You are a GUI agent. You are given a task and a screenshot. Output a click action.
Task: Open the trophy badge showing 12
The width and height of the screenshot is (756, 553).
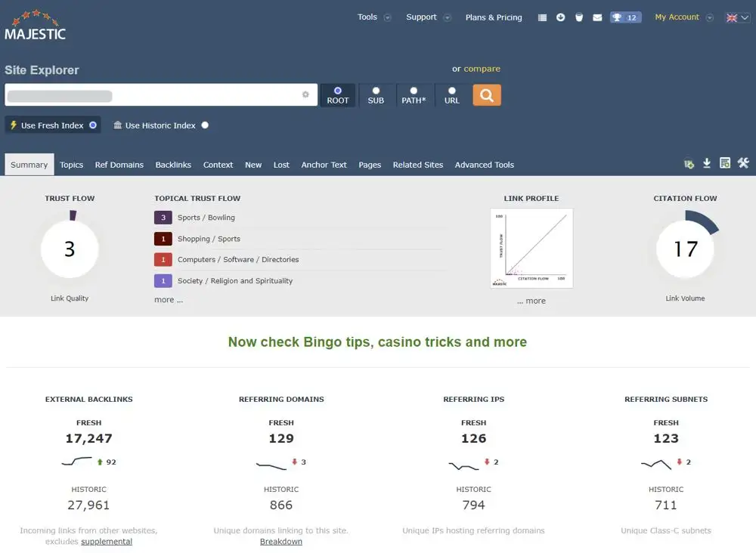click(625, 17)
